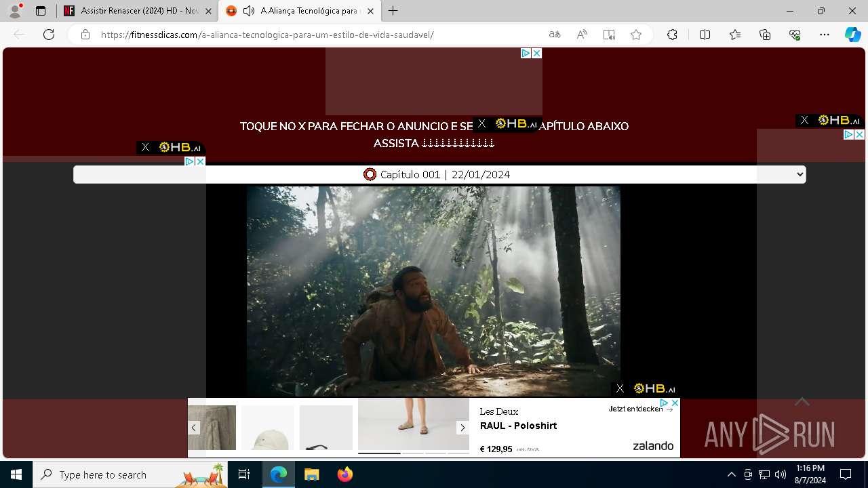Open AdChoices on Zalando ad
Image resolution: width=868 pixels, height=488 pixels.
(x=665, y=403)
